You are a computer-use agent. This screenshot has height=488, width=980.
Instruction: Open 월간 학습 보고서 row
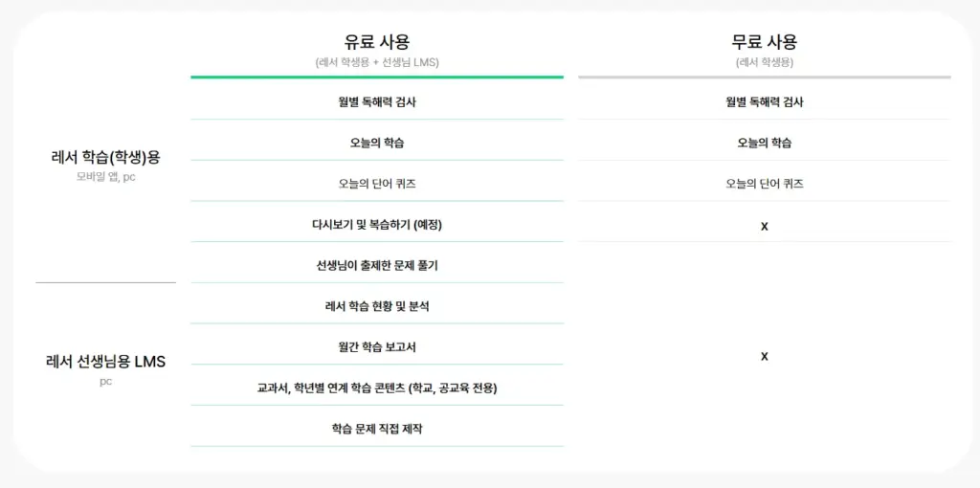point(377,346)
